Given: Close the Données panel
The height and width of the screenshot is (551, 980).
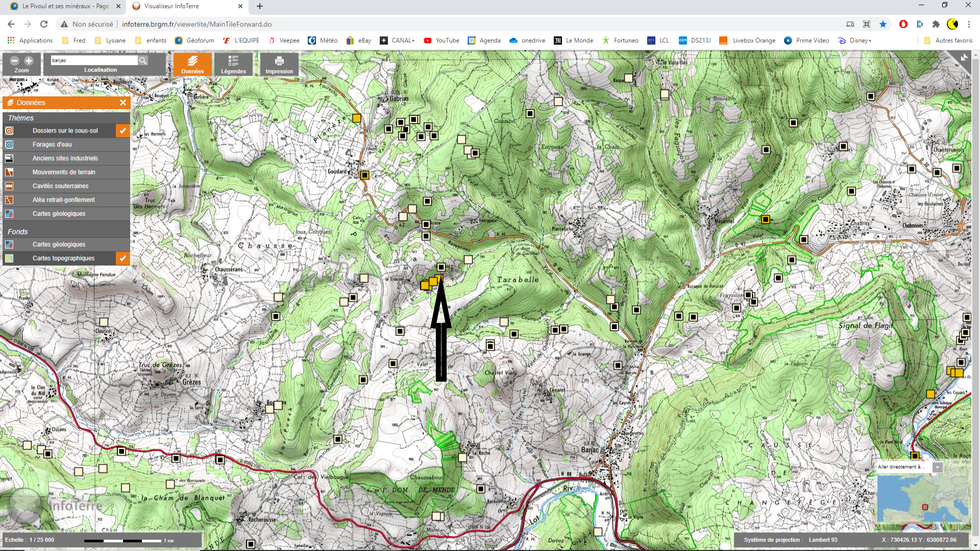Looking at the screenshot, I should (x=123, y=103).
